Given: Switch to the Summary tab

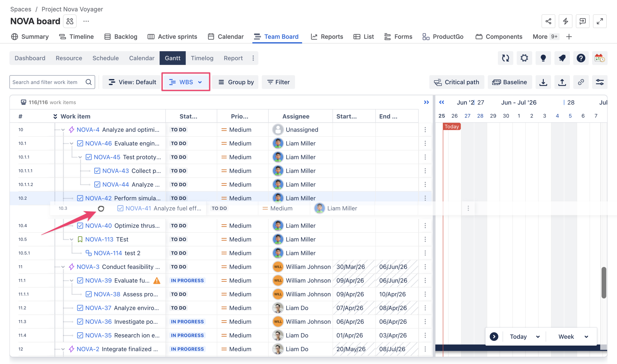Looking at the screenshot, I should 30,37.
